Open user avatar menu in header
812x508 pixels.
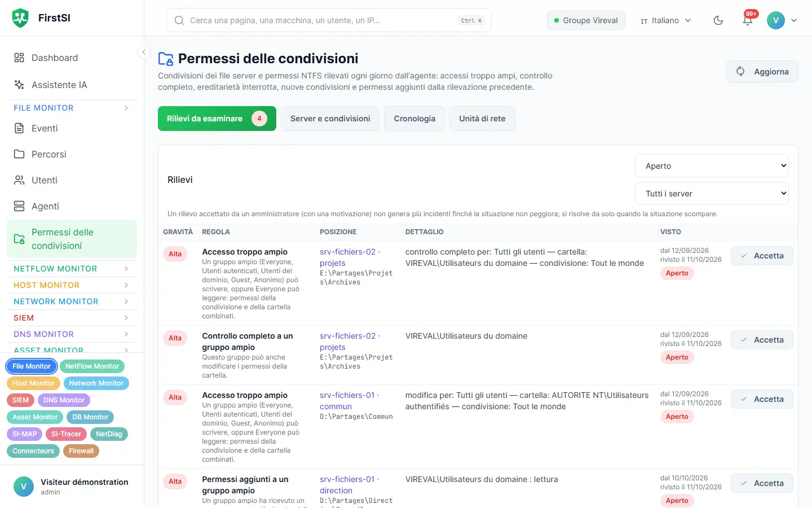(782, 20)
